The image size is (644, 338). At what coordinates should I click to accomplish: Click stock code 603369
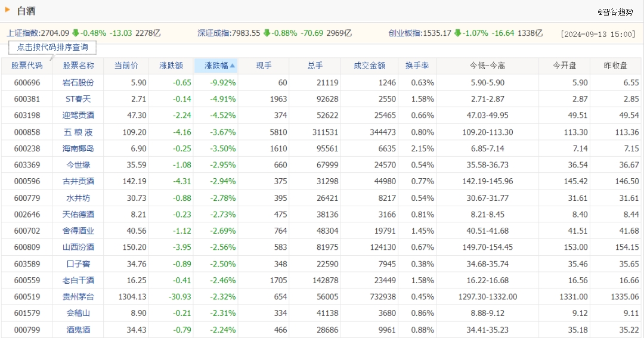coord(27,165)
